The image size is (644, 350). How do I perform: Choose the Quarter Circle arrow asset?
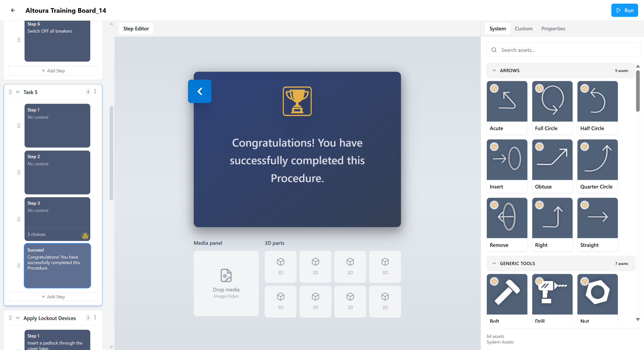click(x=598, y=166)
